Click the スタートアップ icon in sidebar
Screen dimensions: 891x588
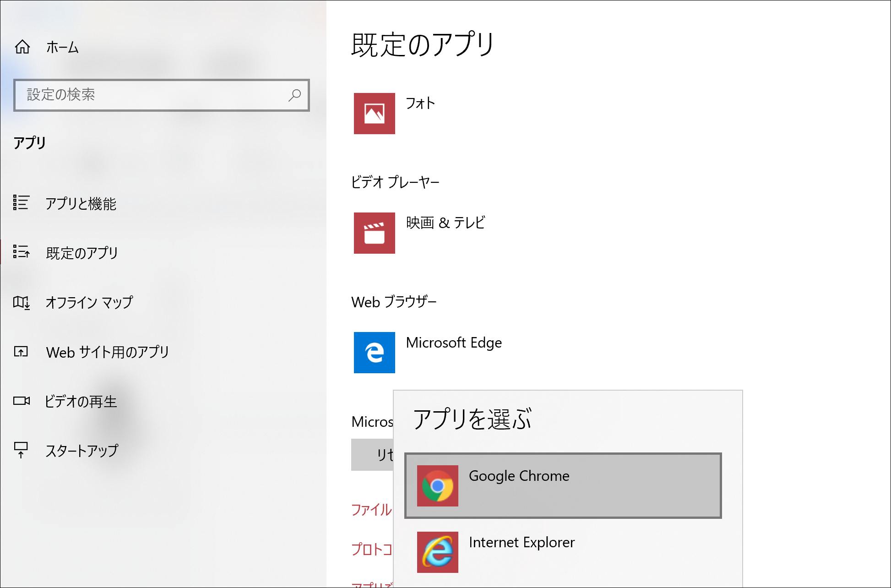pyautogui.click(x=21, y=450)
